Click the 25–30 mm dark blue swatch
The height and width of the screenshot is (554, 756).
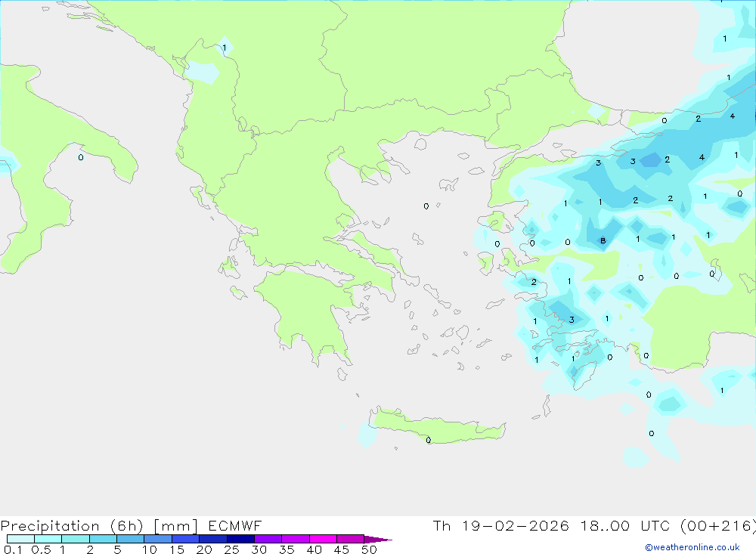tap(240, 539)
